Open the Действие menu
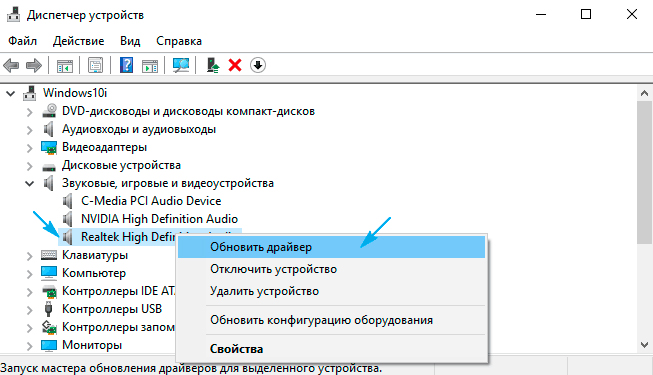This screenshot has height=375, width=653. coord(78,41)
